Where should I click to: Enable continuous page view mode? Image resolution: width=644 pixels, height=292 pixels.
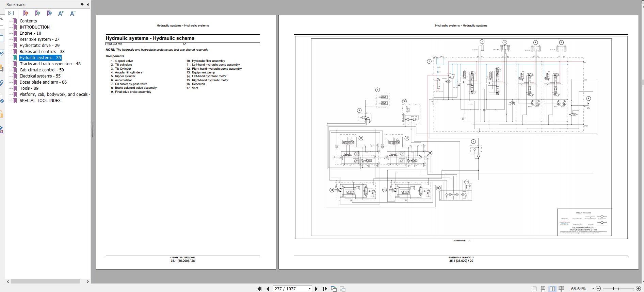click(x=543, y=289)
